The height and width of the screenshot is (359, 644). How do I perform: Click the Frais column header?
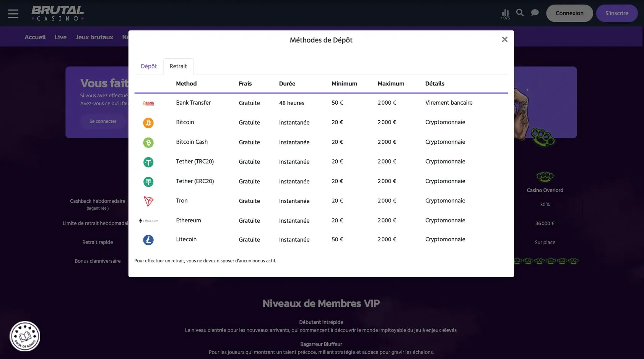click(245, 83)
